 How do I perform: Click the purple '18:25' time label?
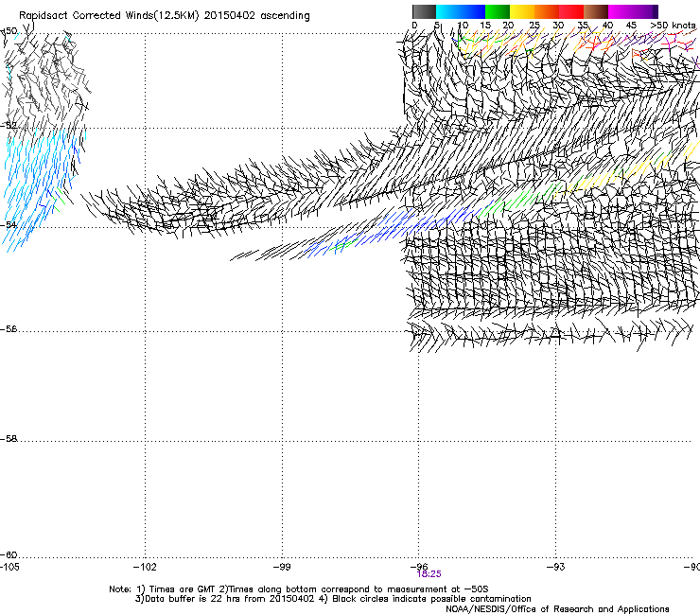click(429, 574)
